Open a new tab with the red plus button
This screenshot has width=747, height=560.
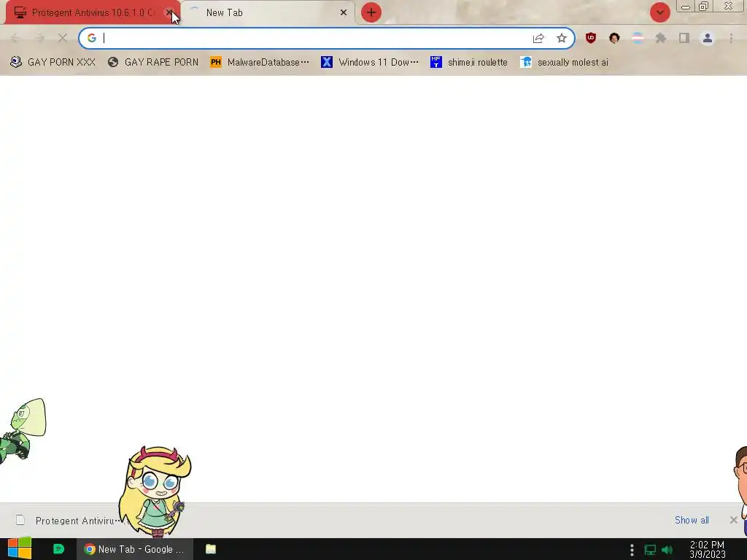[x=371, y=12]
